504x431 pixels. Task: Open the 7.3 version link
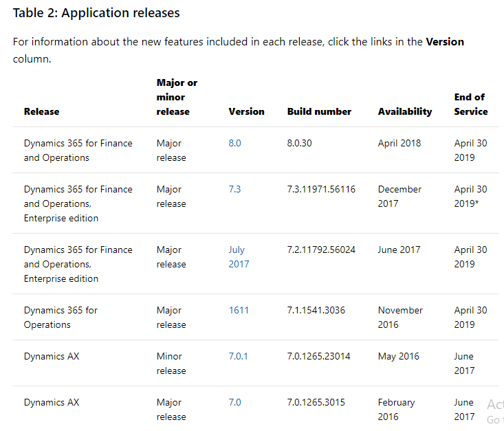[234, 189]
